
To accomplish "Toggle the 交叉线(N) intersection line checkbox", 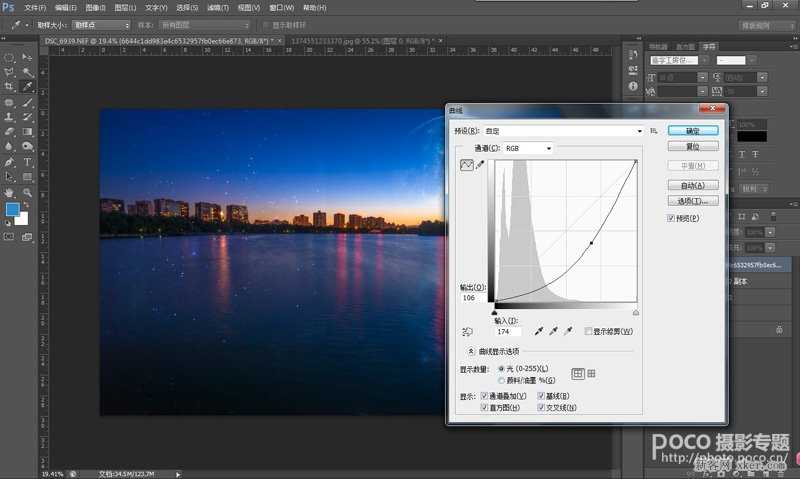I will tap(541, 408).
